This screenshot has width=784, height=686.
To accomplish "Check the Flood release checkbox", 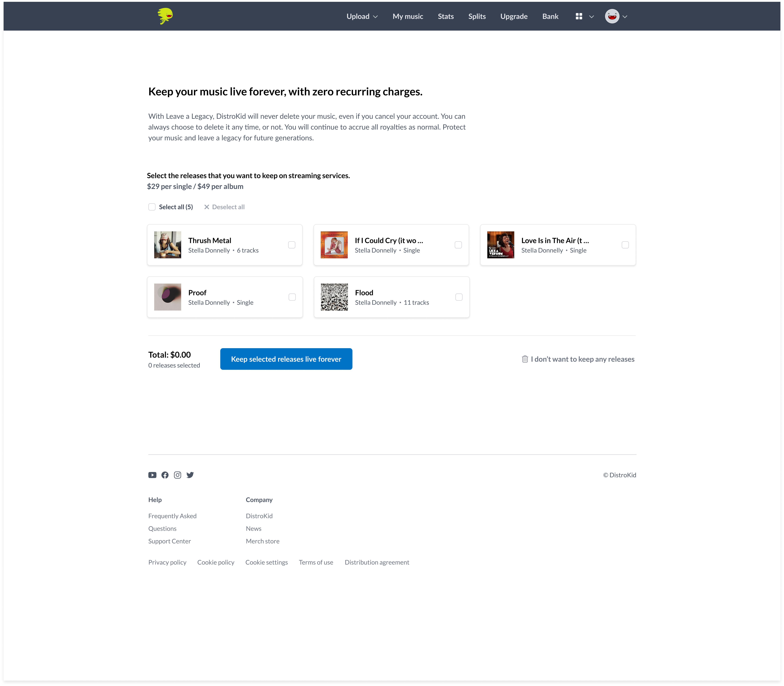I will pyautogui.click(x=459, y=297).
